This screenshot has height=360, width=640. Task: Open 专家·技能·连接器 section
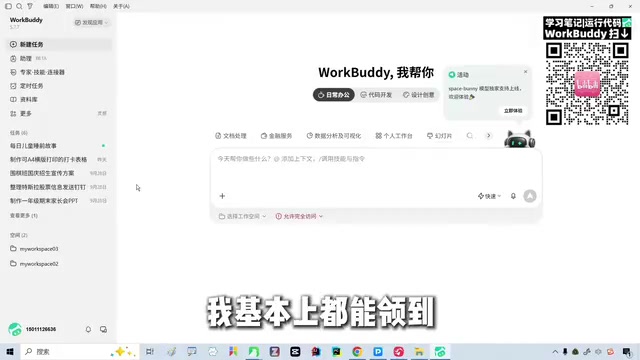pos(59,72)
